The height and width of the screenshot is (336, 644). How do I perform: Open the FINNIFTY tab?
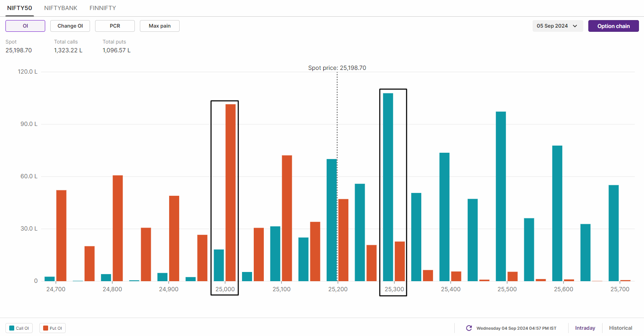tap(103, 8)
